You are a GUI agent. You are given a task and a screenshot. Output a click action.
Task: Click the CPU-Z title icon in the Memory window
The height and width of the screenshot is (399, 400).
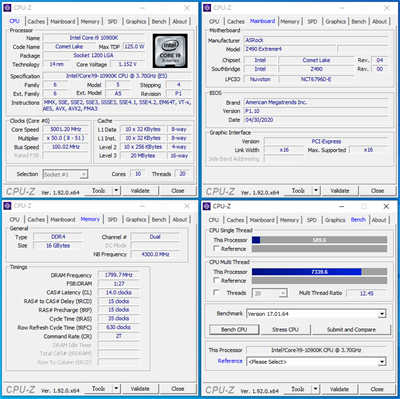tap(7, 206)
